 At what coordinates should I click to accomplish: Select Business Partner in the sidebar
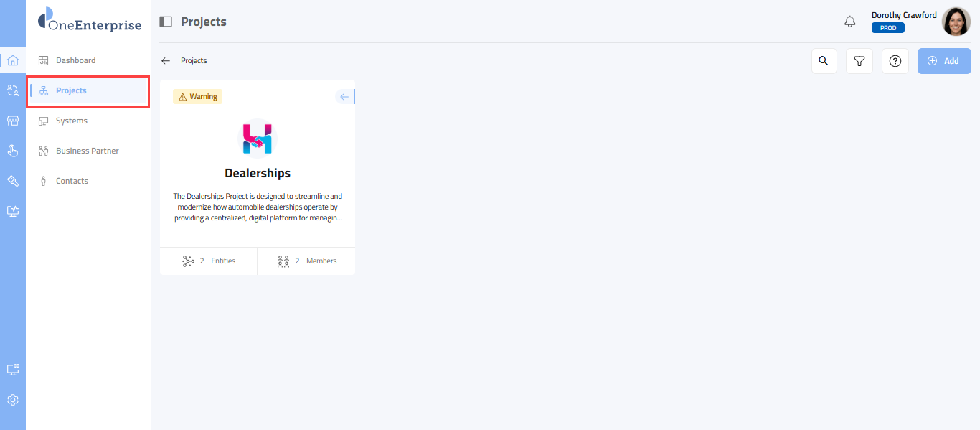(x=87, y=151)
